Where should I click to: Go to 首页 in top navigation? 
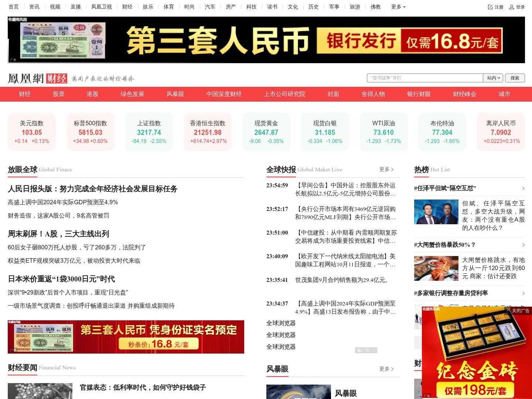[14, 7]
